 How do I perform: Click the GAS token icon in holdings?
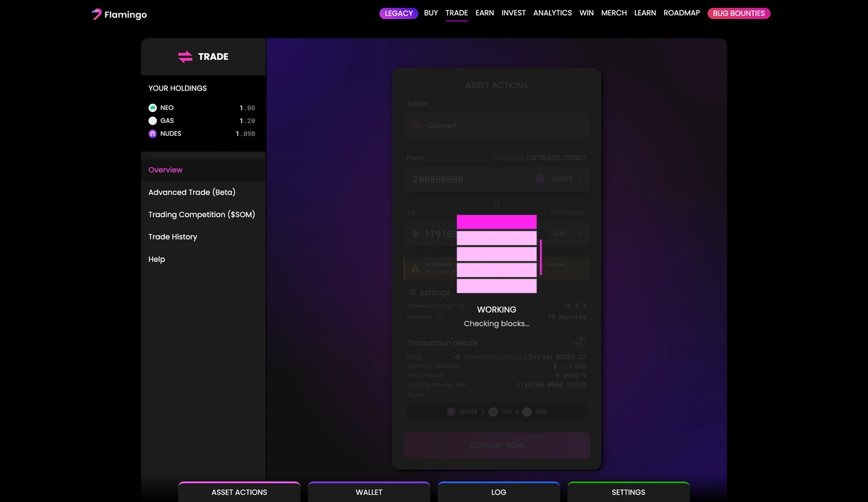point(153,121)
